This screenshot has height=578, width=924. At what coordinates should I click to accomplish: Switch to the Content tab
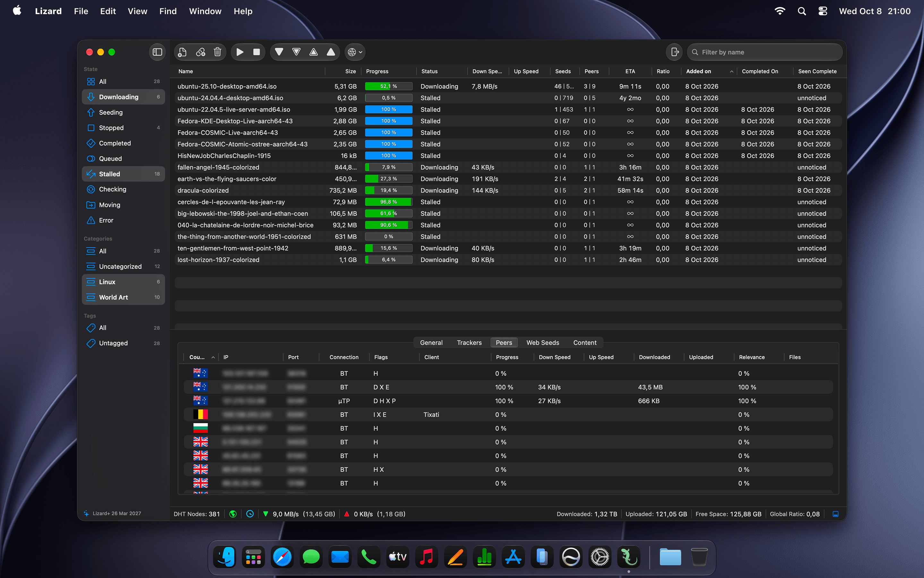point(585,343)
